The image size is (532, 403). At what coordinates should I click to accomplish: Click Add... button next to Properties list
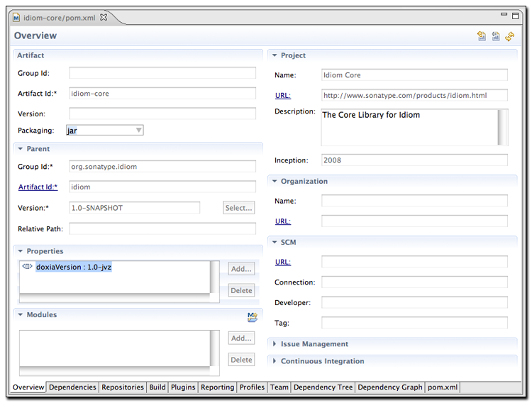241,269
